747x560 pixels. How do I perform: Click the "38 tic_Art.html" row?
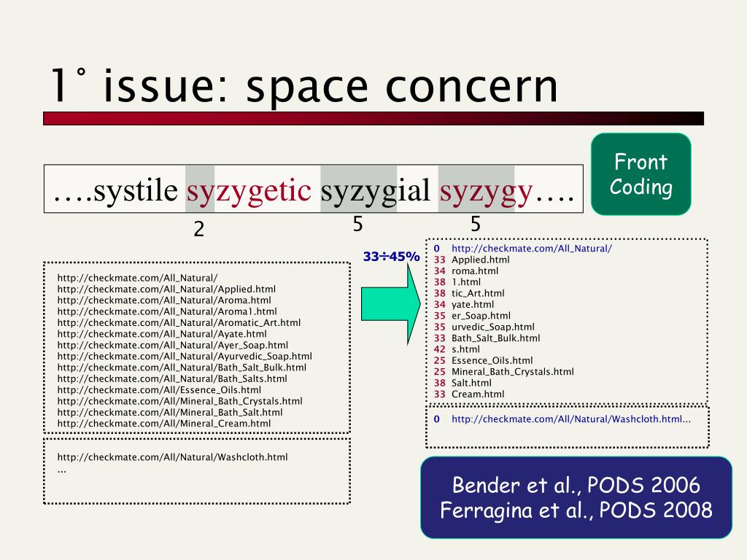click(x=469, y=293)
